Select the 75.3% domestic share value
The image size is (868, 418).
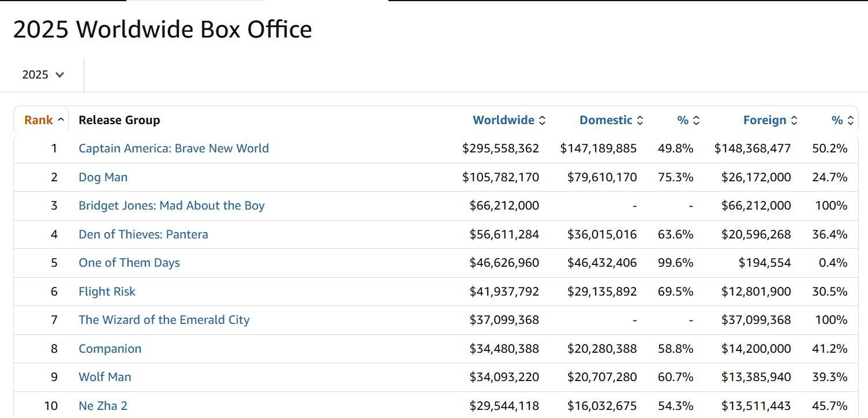pos(675,177)
